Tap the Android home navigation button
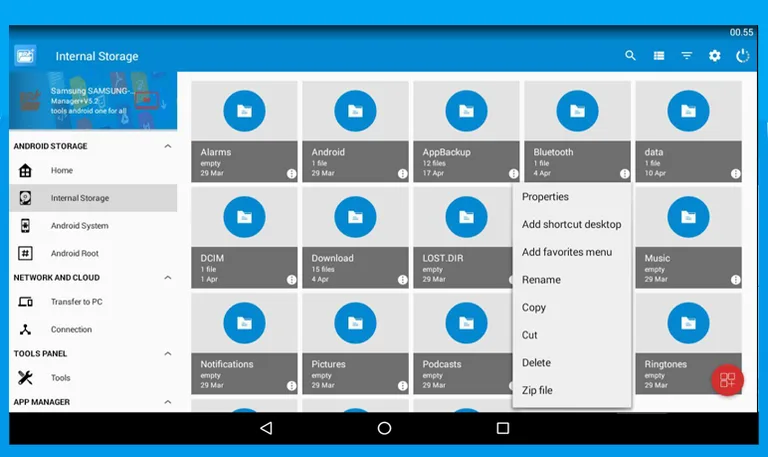Screen dimensions: 768x457 (x=384, y=428)
